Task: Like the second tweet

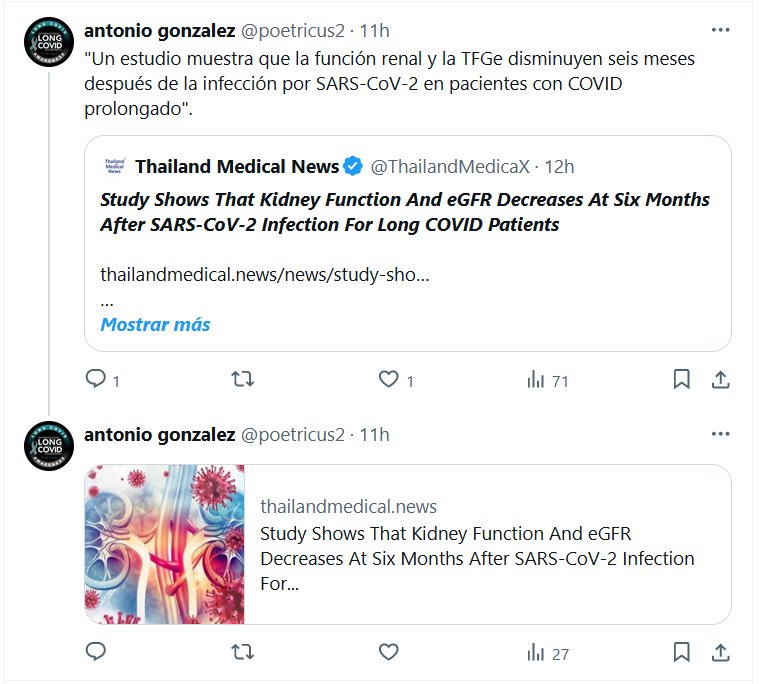Action: point(389,653)
